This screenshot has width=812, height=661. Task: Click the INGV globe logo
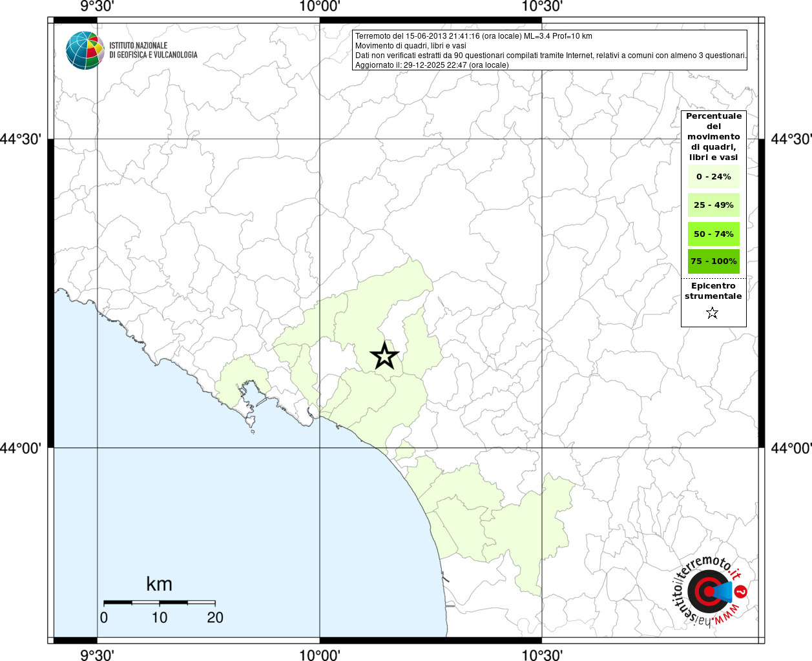[x=85, y=50]
